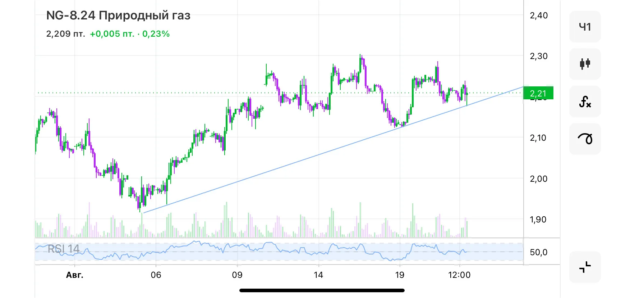Click the 2,209 пт. price value
Screen dimensions: 644x298
66,34
